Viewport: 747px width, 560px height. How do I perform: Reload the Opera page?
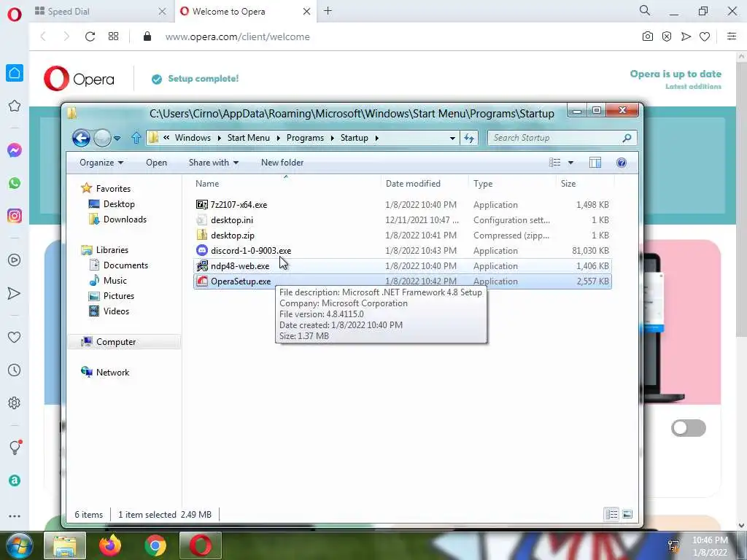tap(90, 36)
